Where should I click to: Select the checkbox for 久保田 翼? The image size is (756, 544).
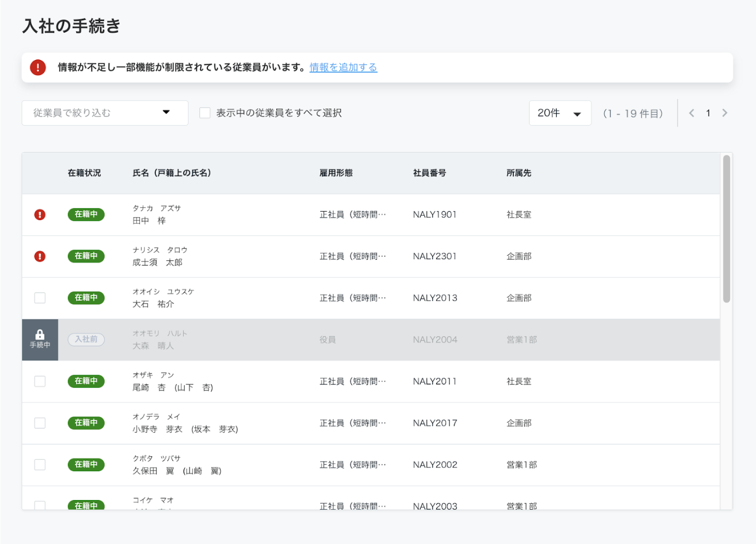tap(40, 465)
